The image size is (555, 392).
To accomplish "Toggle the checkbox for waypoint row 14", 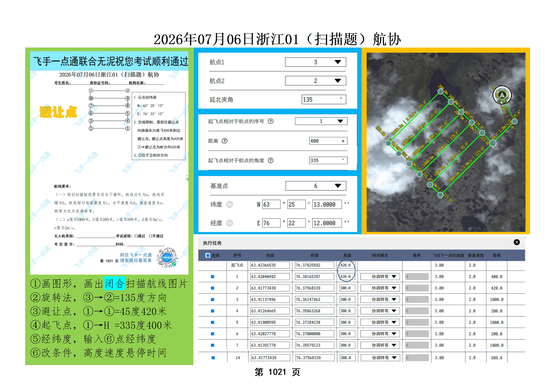I will pos(213,358).
